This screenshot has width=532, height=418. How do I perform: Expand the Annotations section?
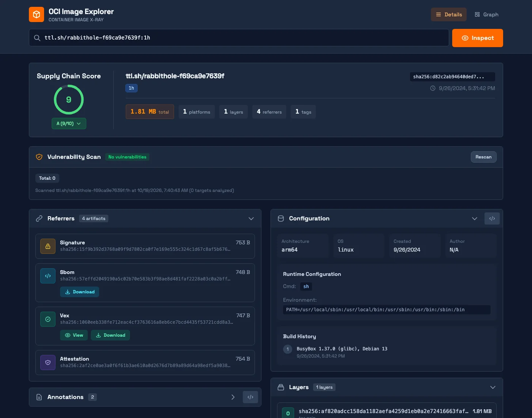click(x=233, y=397)
